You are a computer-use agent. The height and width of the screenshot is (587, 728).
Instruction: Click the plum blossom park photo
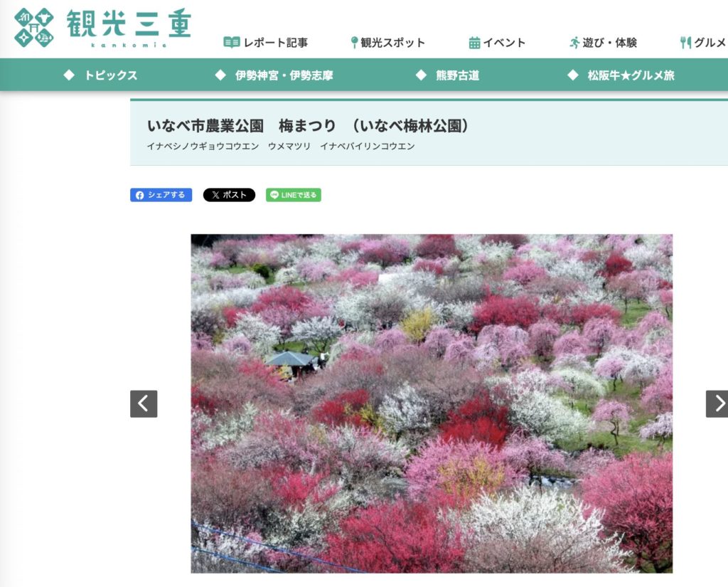(432, 403)
